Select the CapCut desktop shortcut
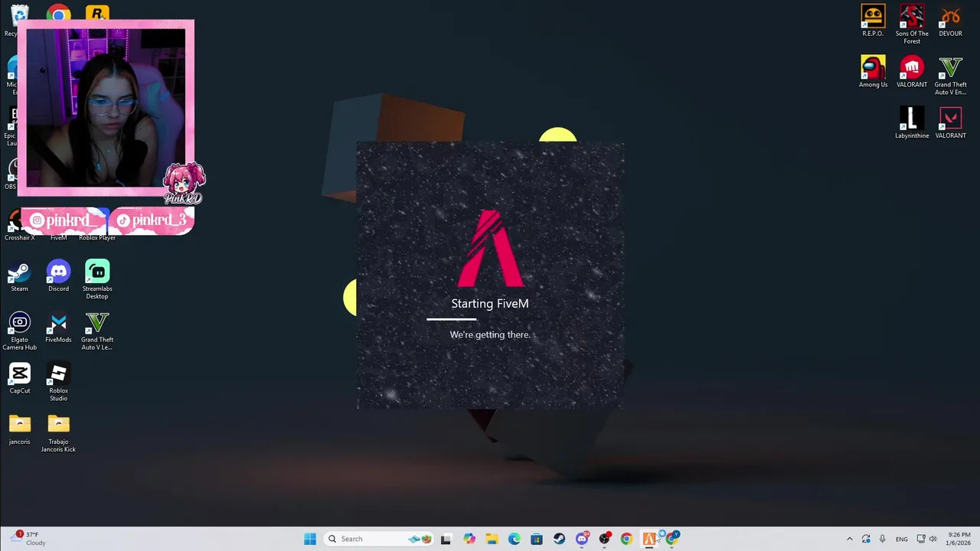The height and width of the screenshot is (551, 980). pyautogui.click(x=19, y=380)
